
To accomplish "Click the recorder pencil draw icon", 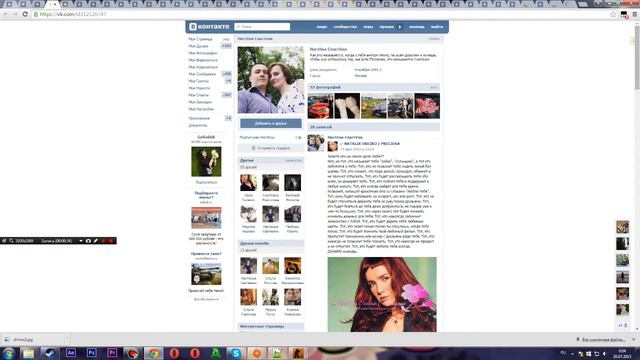I will coord(96,241).
